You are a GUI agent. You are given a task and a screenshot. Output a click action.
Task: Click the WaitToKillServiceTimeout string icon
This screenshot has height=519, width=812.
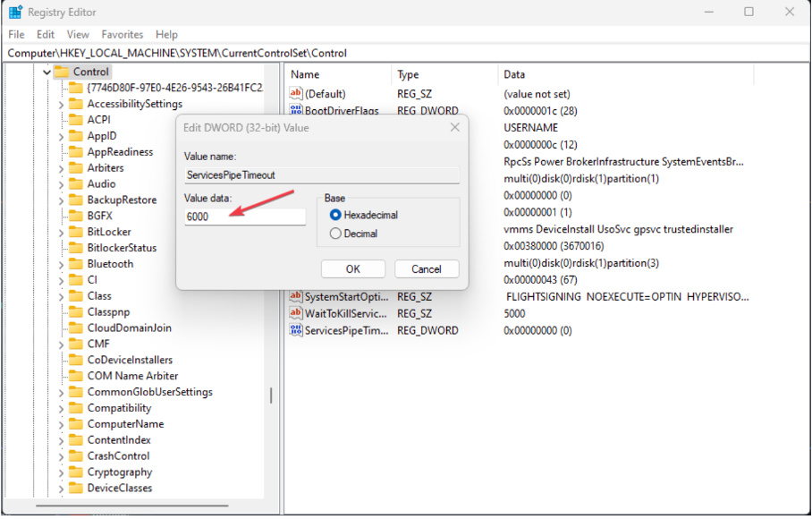pos(296,313)
